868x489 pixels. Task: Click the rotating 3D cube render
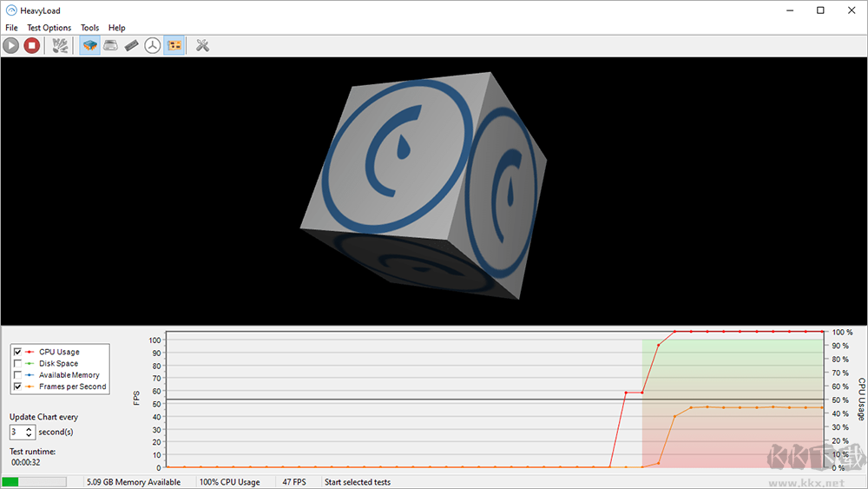[424, 186]
